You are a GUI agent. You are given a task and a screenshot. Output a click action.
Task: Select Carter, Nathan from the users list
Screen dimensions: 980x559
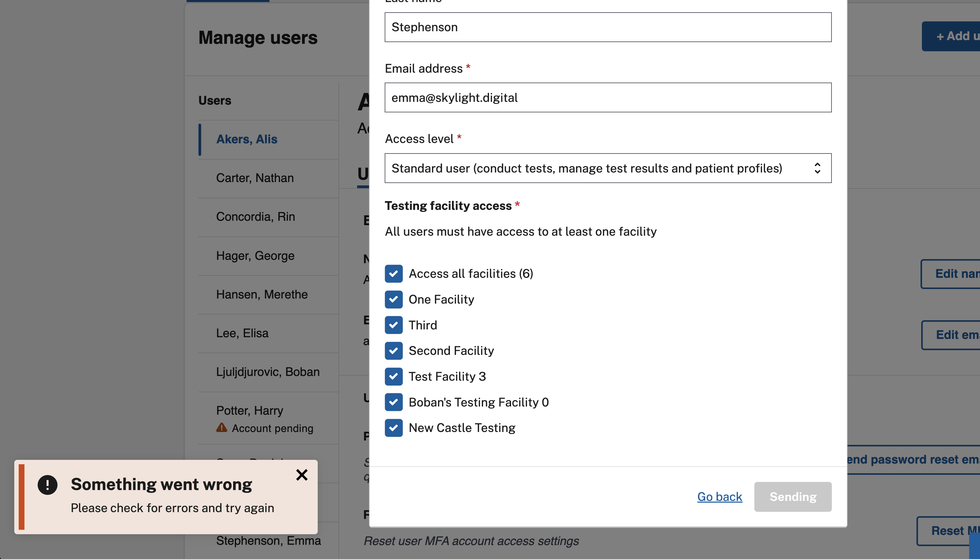click(255, 178)
